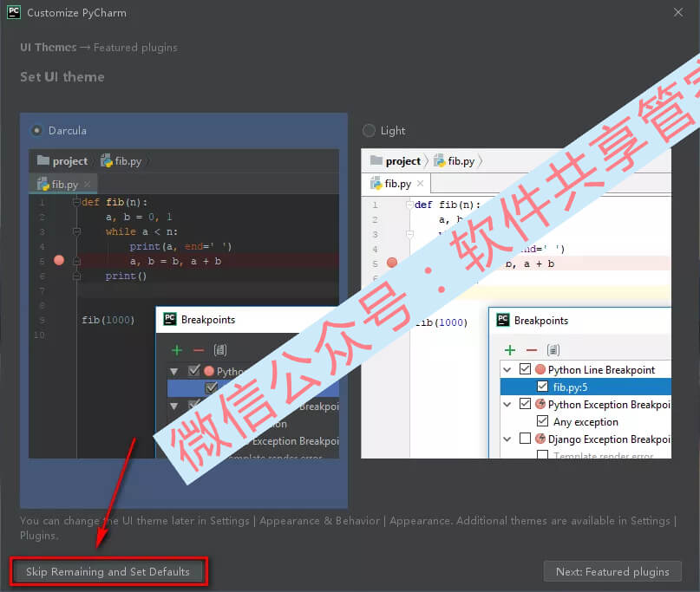Screen dimensions: 700x592
Task: Click PyCharm icon in Light Breakpoints title
Action: point(503,320)
